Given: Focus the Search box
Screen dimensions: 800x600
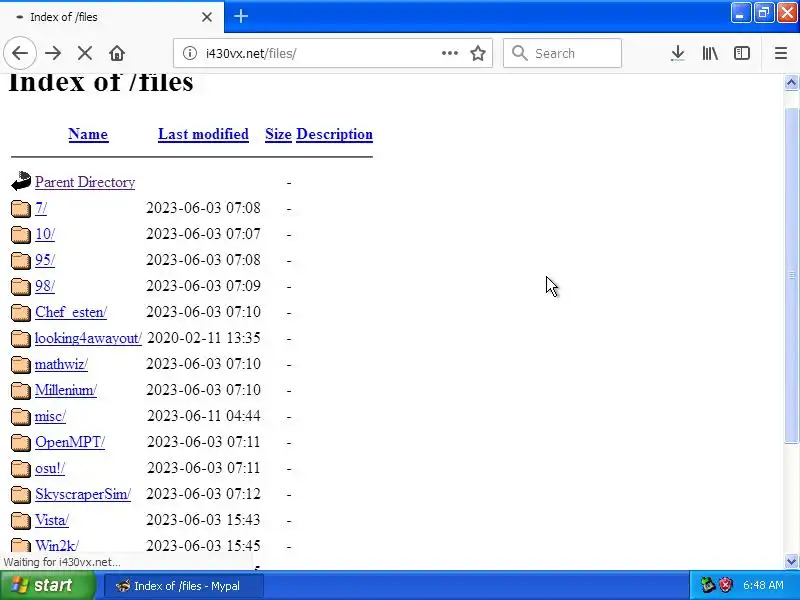Looking at the screenshot, I should (562, 53).
